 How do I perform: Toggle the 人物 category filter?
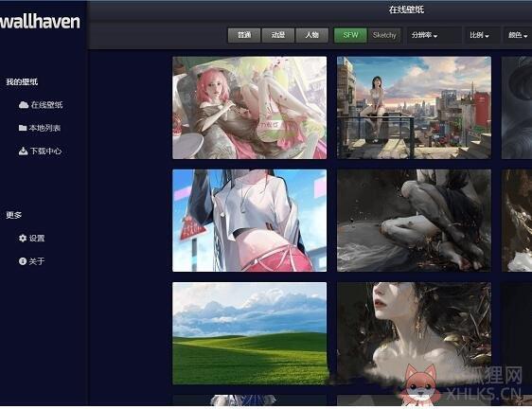311,35
